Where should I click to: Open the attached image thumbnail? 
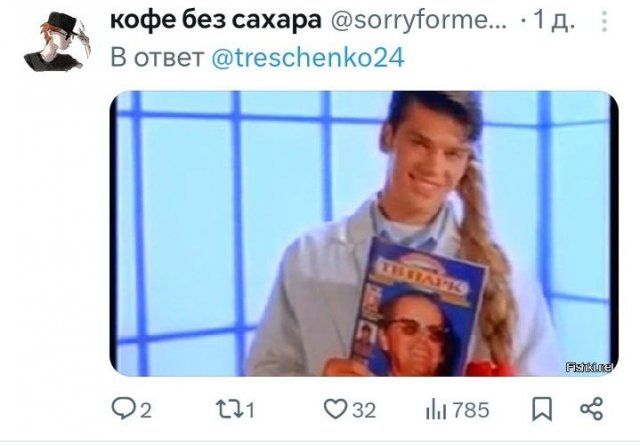click(x=364, y=233)
